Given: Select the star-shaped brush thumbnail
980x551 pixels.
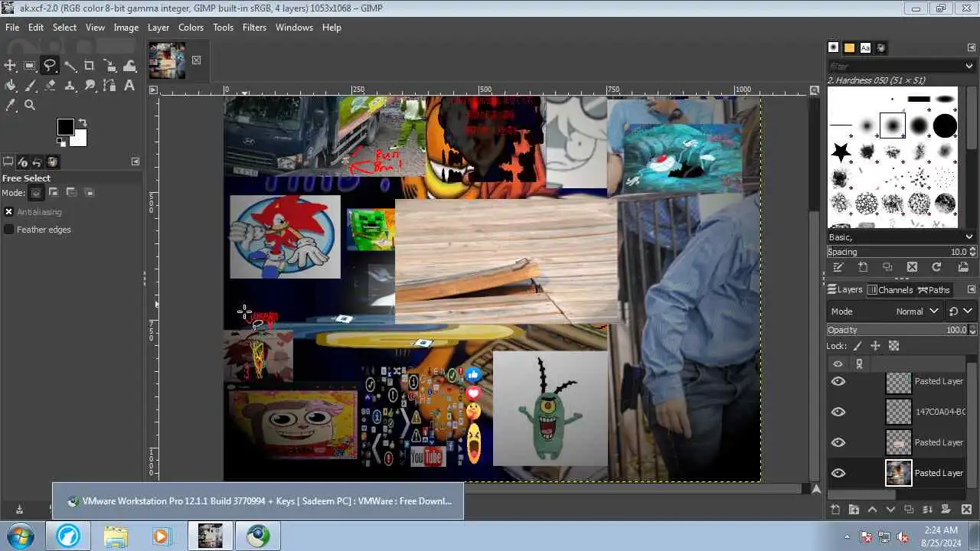Looking at the screenshot, I should [x=841, y=152].
